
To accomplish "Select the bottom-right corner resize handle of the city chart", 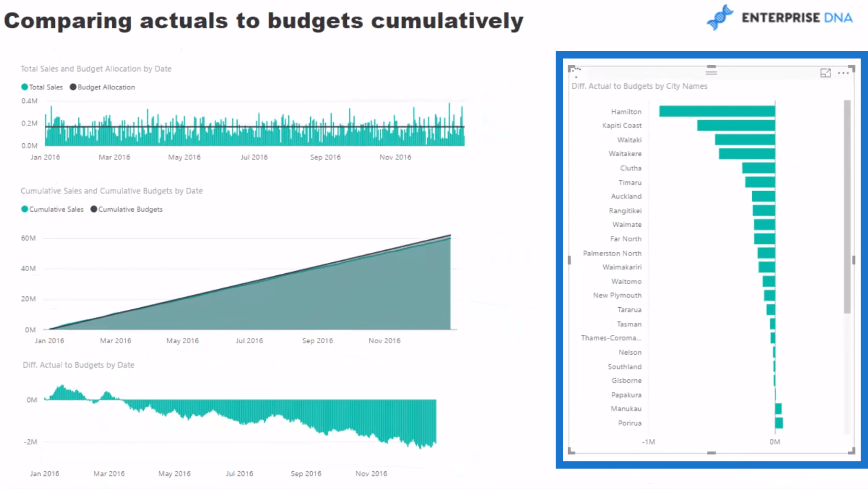I will 852,451.
